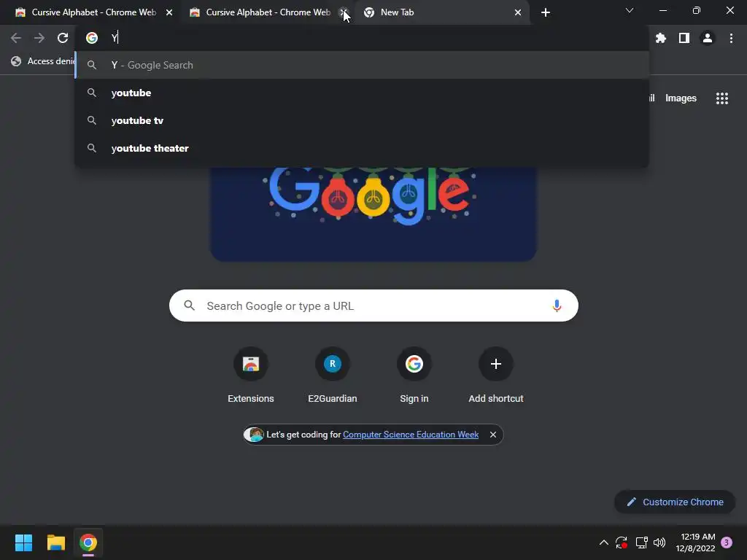Open the profile avatar icon
This screenshot has height=560, width=747.
(708, 38)
